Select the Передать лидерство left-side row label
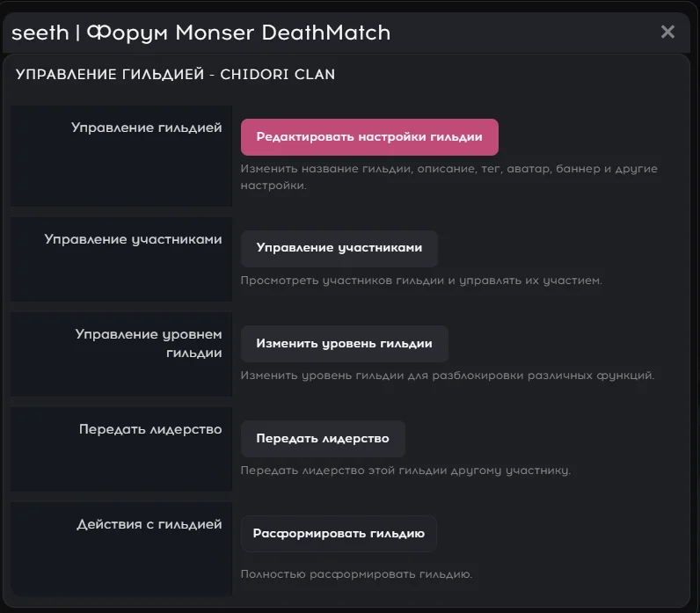The image size is (700, 613). tap(150, 429)
